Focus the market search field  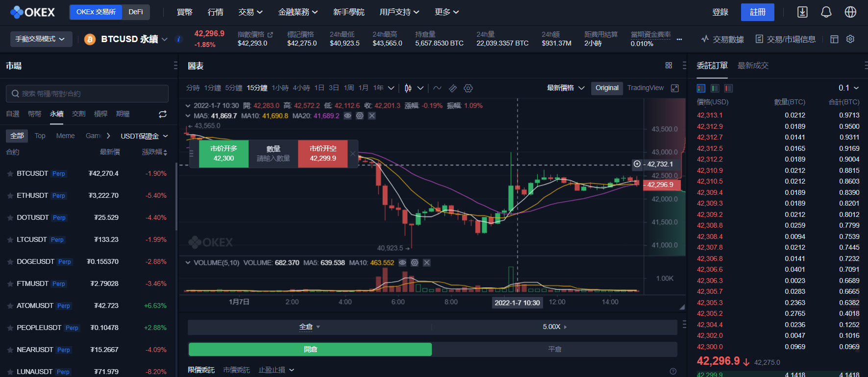tap(87, 94)
